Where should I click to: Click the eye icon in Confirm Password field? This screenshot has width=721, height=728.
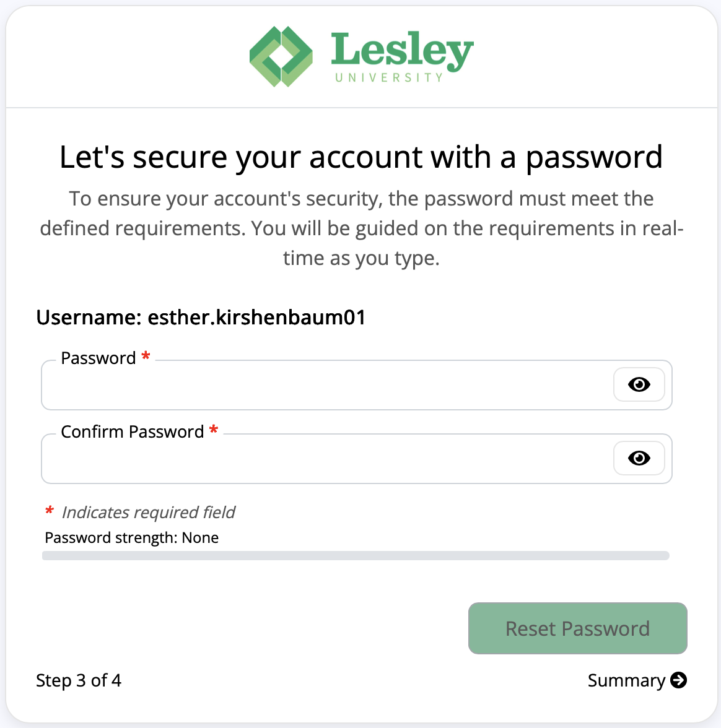click(639, 458)
